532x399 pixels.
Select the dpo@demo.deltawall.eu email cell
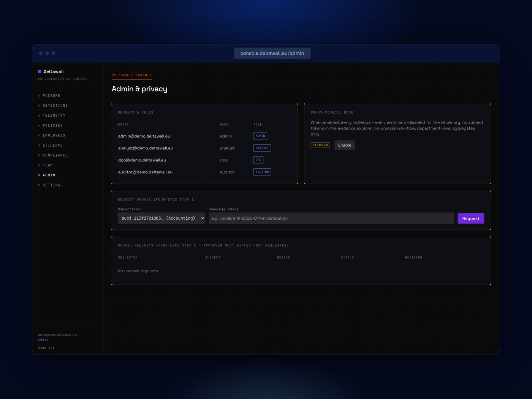[x=142, y=160]
